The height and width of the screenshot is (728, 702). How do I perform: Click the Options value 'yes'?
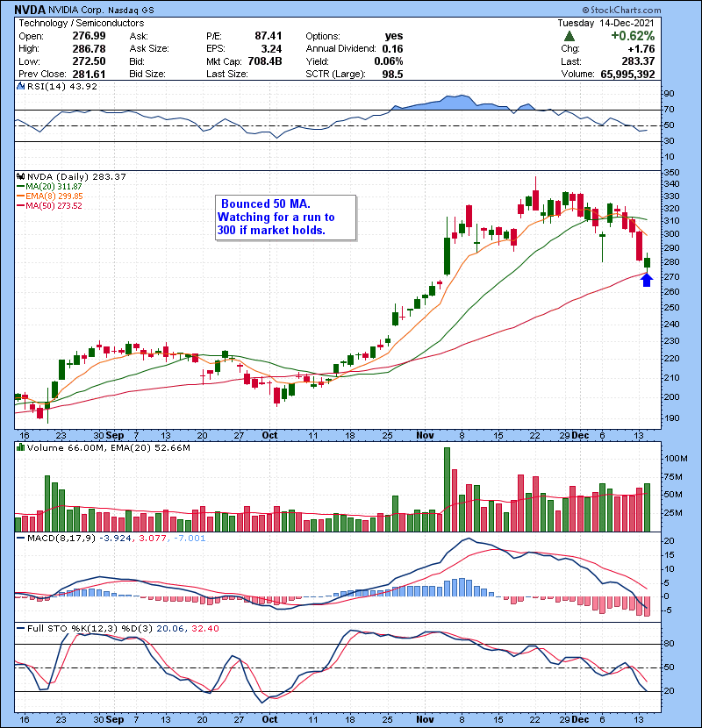tap(393, 36)
